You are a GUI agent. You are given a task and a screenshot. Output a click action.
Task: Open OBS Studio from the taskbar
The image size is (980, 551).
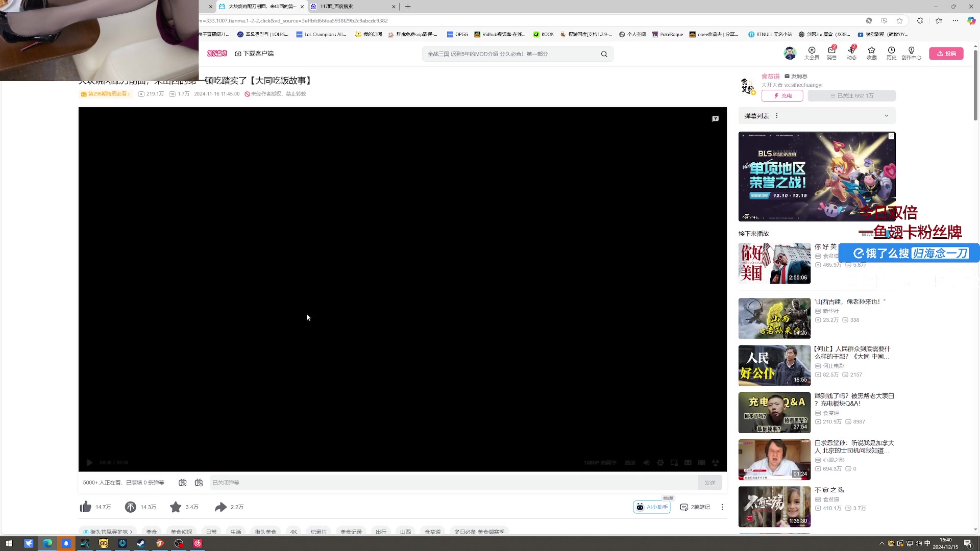click(x=179, y=543)
